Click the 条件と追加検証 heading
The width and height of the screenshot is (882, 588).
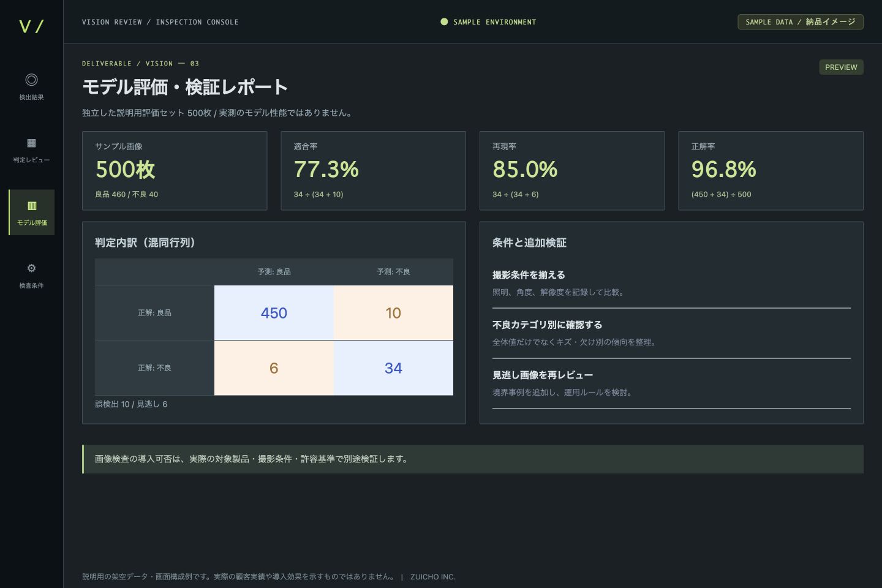click(529, 243)
